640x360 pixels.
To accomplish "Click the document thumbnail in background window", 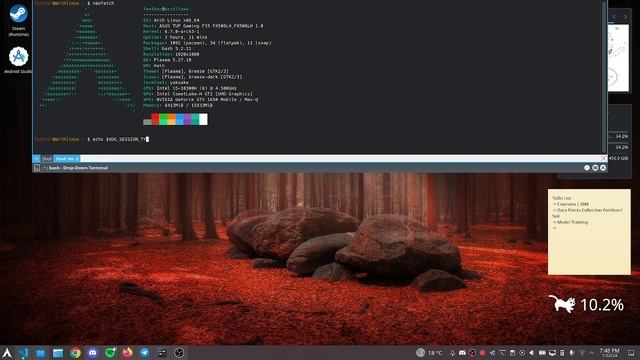I will pyautogui.click(x=618, y=58).
